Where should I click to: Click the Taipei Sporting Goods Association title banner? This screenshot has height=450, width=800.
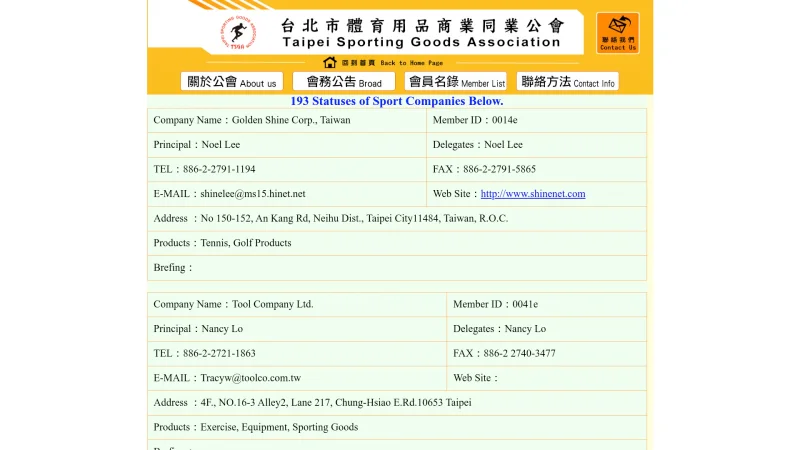coord(421,33)
